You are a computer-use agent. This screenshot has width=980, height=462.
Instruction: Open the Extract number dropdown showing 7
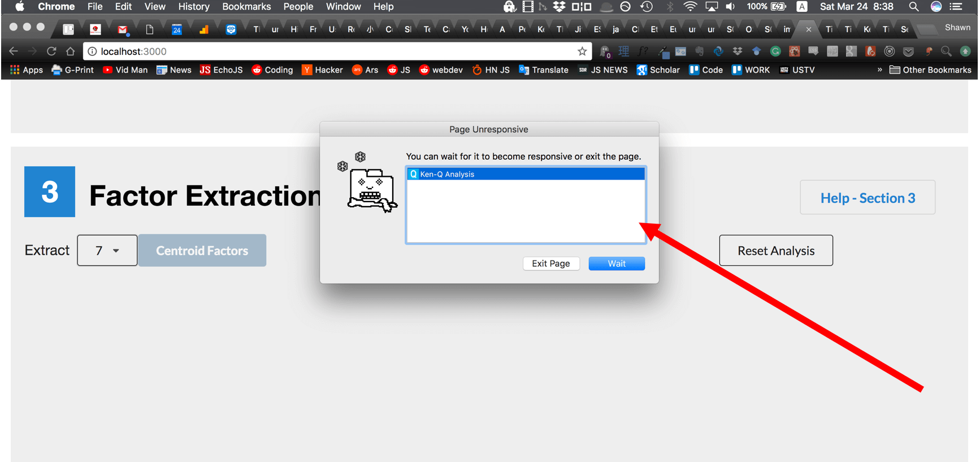coord(107,251)
